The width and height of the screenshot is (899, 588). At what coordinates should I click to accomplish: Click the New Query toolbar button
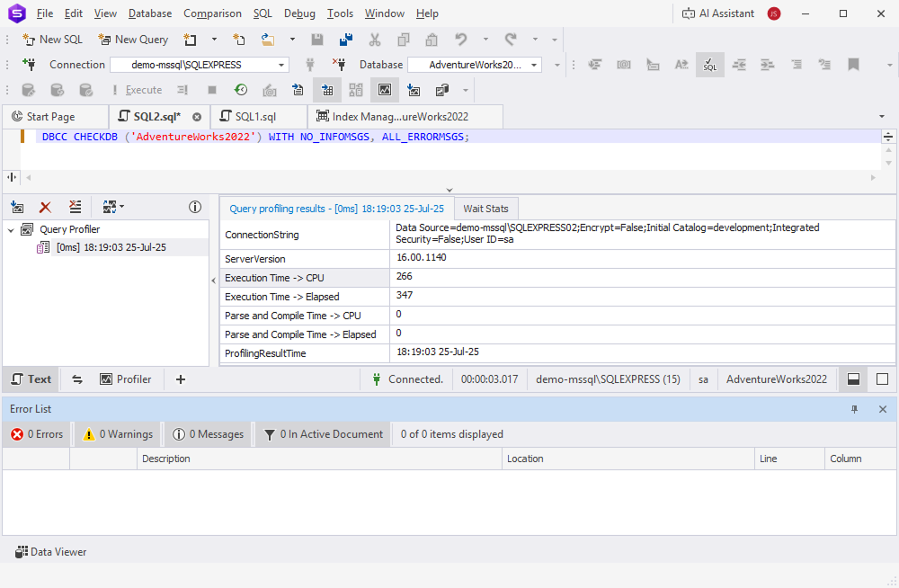coord(132,40)
